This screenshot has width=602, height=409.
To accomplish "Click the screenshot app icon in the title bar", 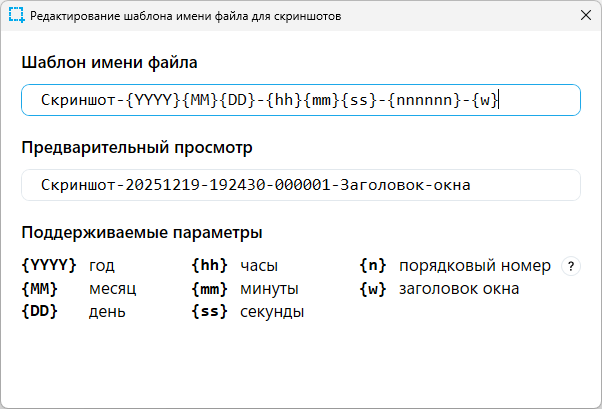I will pyautogui.click(x=16, y=15).
